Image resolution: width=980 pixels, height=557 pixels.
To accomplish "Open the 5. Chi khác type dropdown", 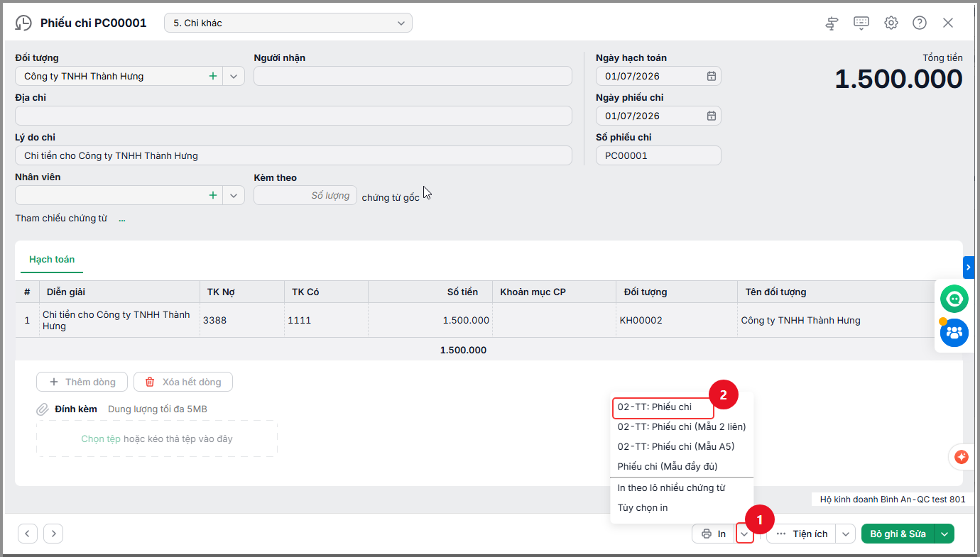I will pyautogui.click(x=288, y=23).
